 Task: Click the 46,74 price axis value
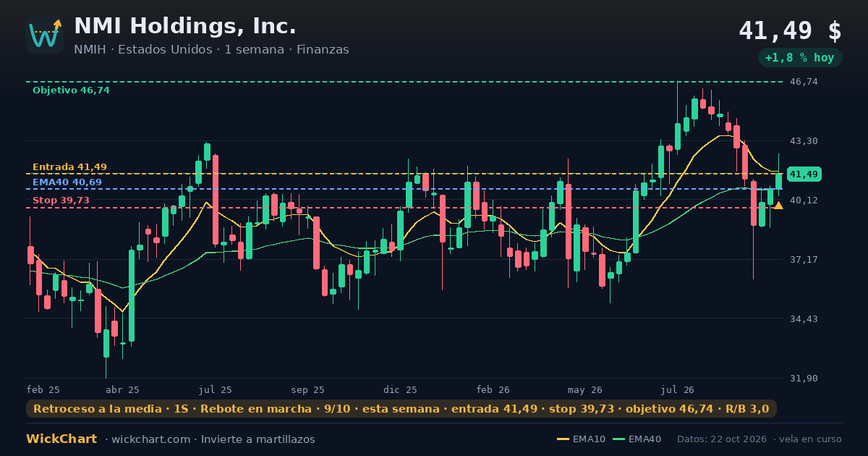coord(804,82)
